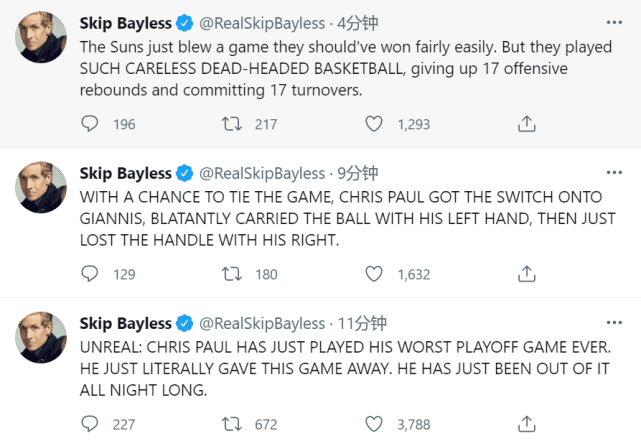641x446 pixels.
Task: Reply to the Chris Paul switch onto Giannis tweet
Action: pos(90,274)
